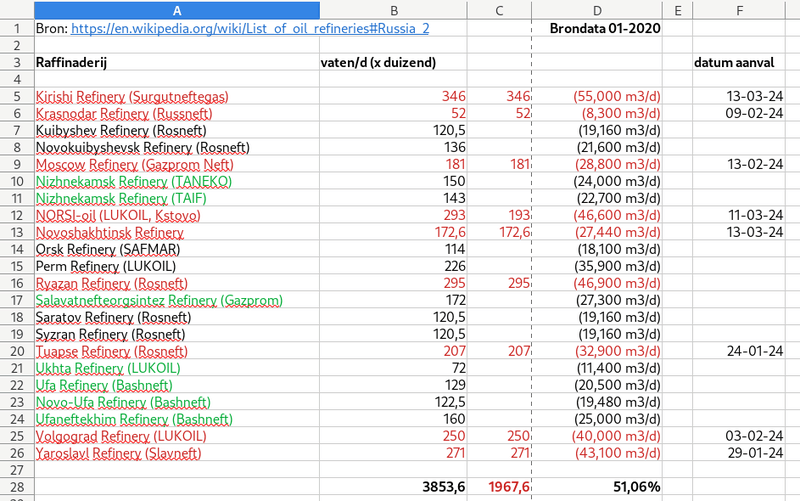This screenshot has height=501, width=800.
Task: Open the Wikipedia oil refineries hyperlink
Action: point(250,29)
